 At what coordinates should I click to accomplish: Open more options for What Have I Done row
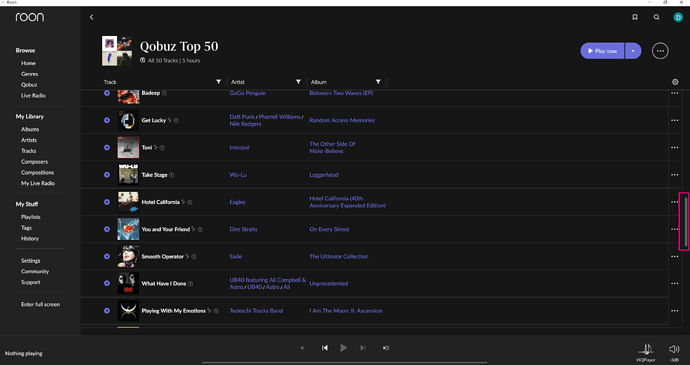coord(675,284)
